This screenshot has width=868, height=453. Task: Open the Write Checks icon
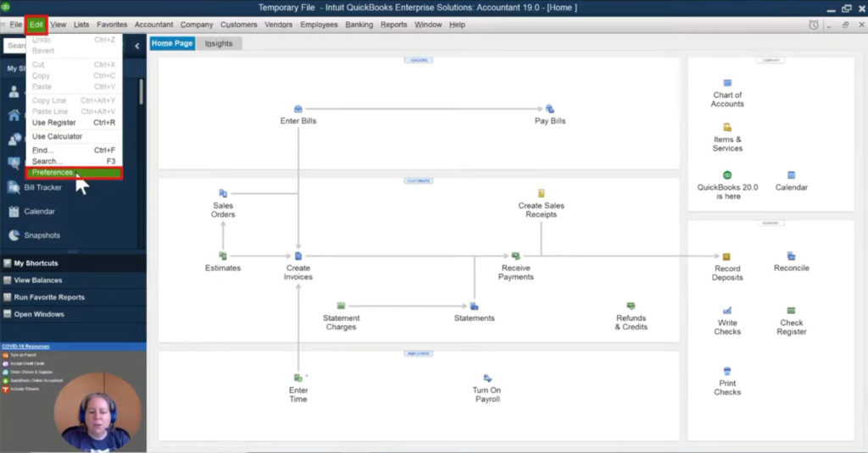click(x=727, y=311)
